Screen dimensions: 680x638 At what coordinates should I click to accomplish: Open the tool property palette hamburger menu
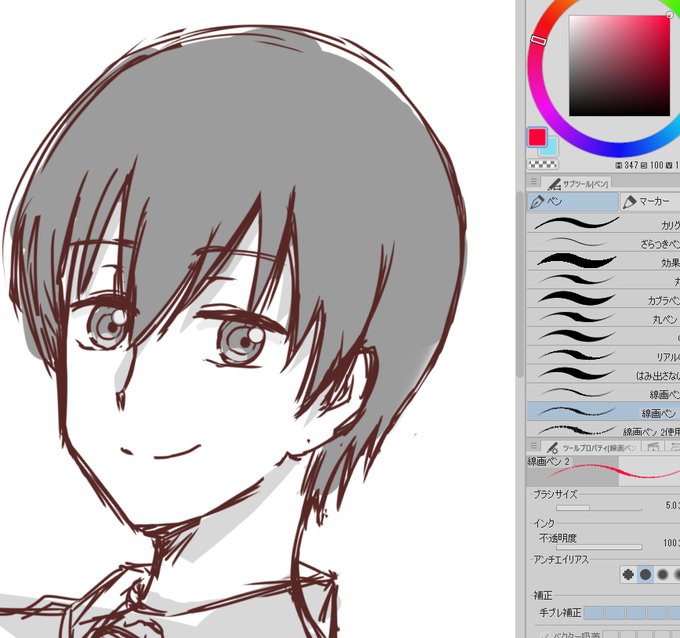533,446
